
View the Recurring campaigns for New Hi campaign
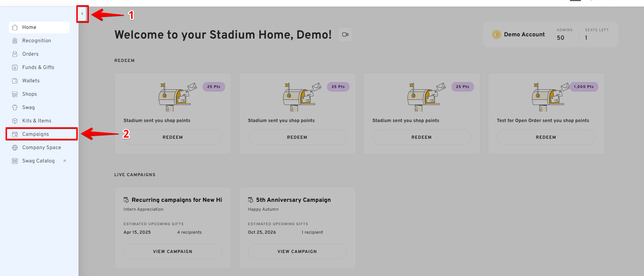tap(173, 252)
